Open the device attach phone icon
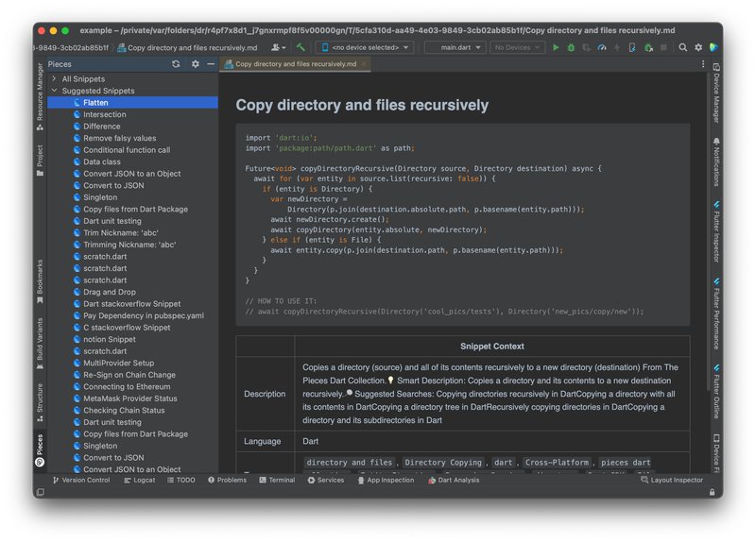The height and width of the screenshot is (542, 756). click(632, 47)
